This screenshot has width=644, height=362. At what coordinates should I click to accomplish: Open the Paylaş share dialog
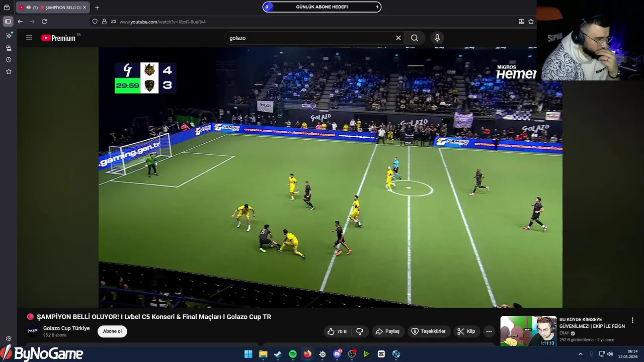tap(387, 331)
